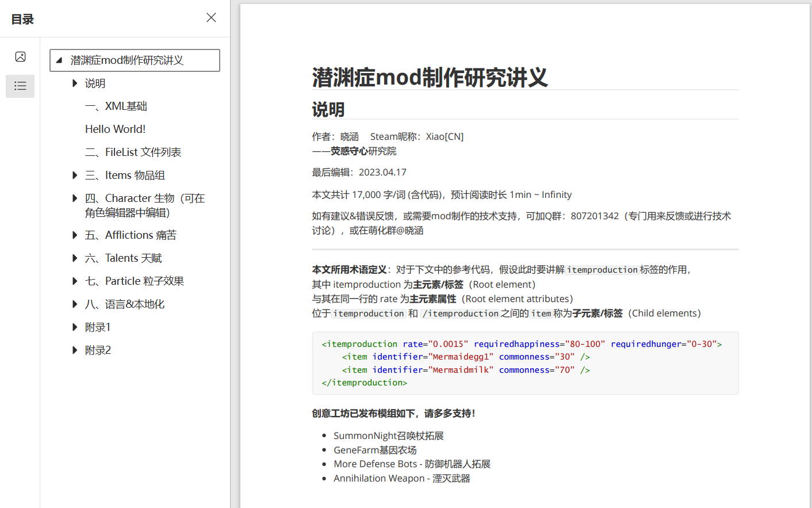812x508 pixels.
Task: Expand the 附录2 section arrow
Action: click(x=75, y=350)
